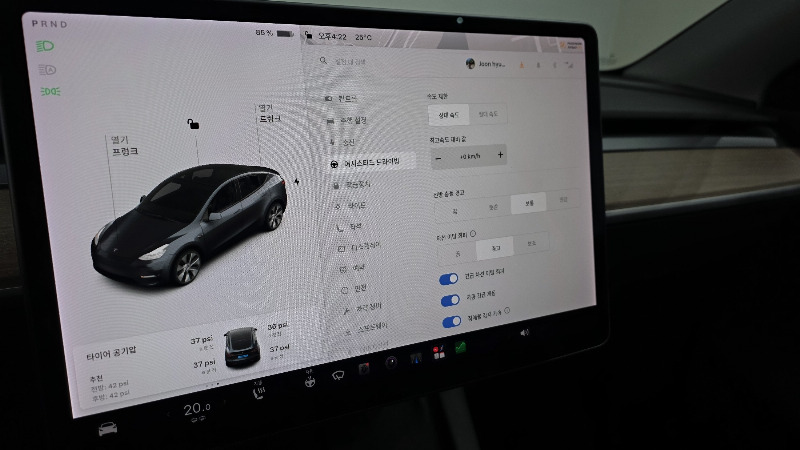Viewport: 800px width, 450px height.
Task: Open the navigation map app icon
Action: pos(416,358)
